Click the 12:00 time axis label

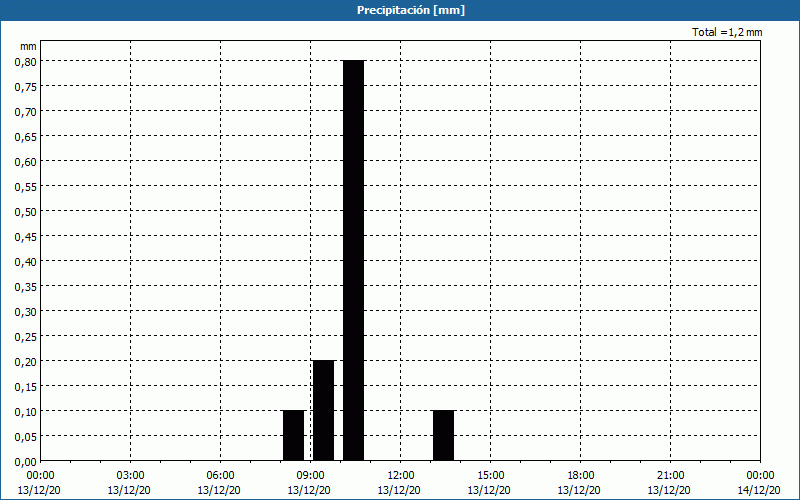pyautogui.click(x=401, y=476)
